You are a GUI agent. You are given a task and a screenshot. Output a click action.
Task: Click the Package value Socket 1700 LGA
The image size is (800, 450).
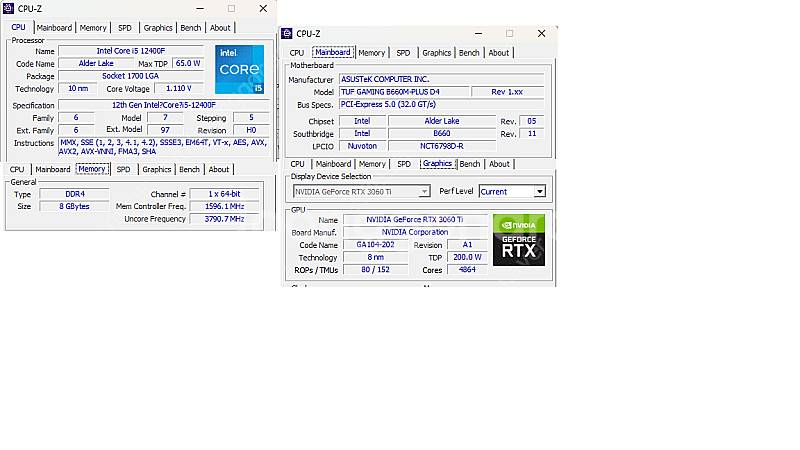coord(131,76)
